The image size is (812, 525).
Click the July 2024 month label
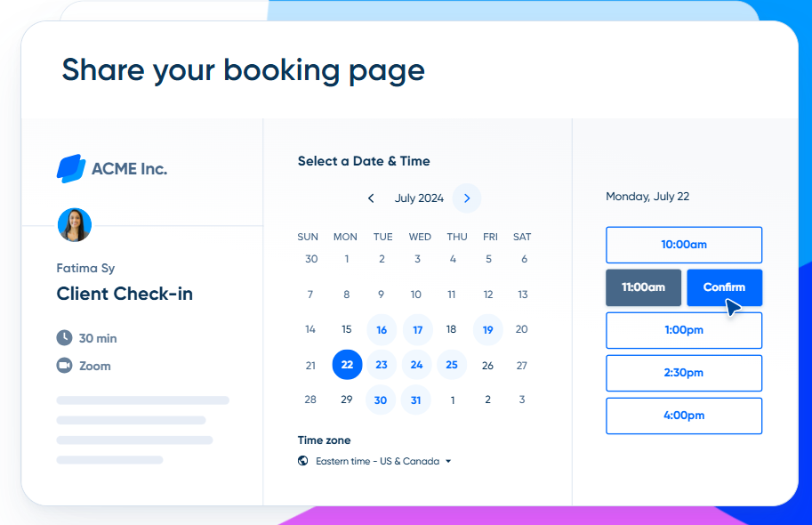[x=419, y=198]
